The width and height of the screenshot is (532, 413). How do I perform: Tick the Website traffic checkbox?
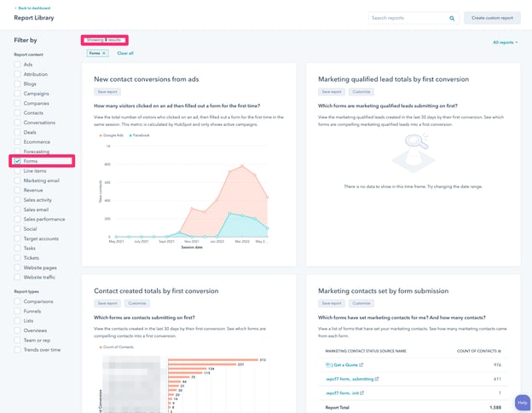18,277
